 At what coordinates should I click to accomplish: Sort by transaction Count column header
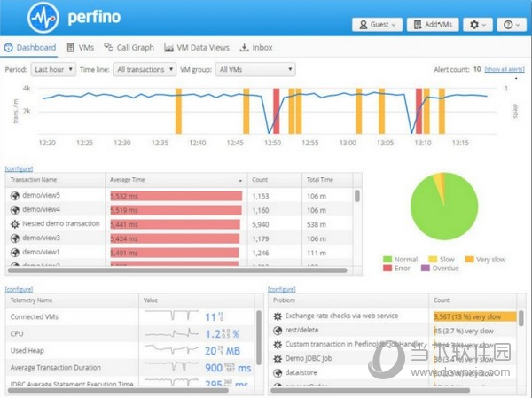pos(275,180)
